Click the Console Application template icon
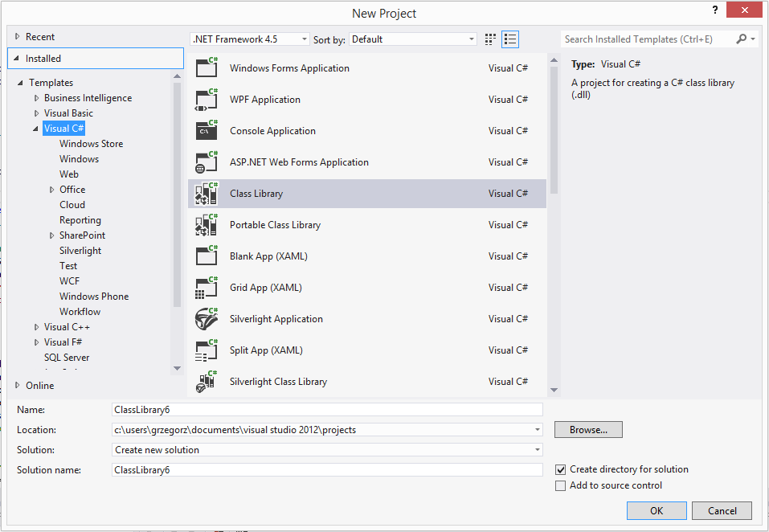 (x=207, y=130)
